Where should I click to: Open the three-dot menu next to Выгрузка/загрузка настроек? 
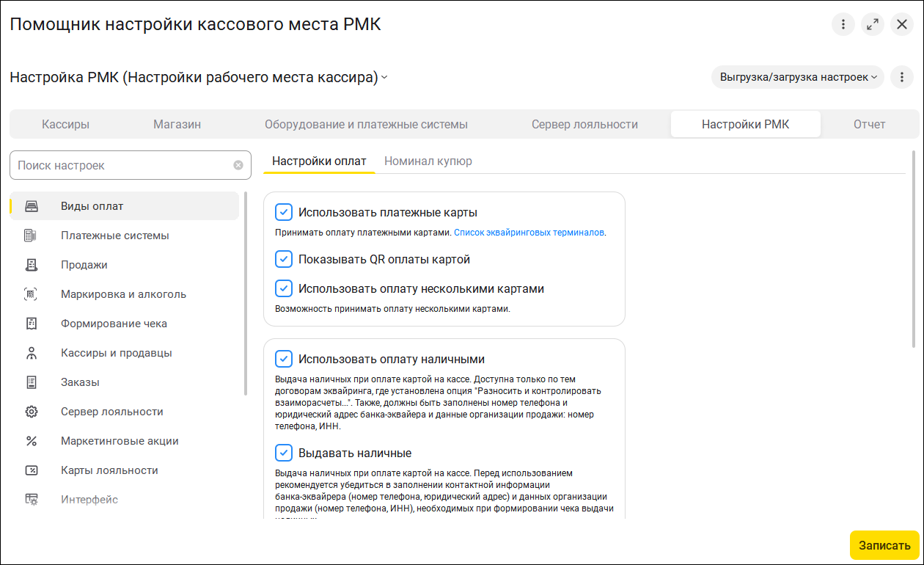(x=901, y=77)
